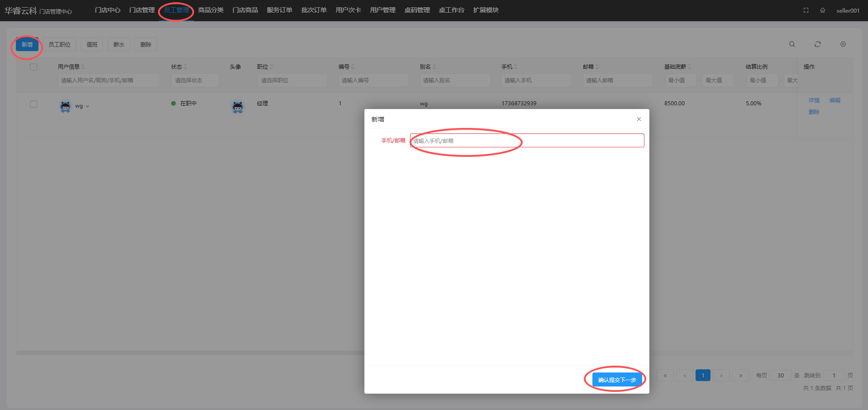Click the 编辑 link for the wg row
The height and width of the screenshot is (410, 868).
click(835, 100)
